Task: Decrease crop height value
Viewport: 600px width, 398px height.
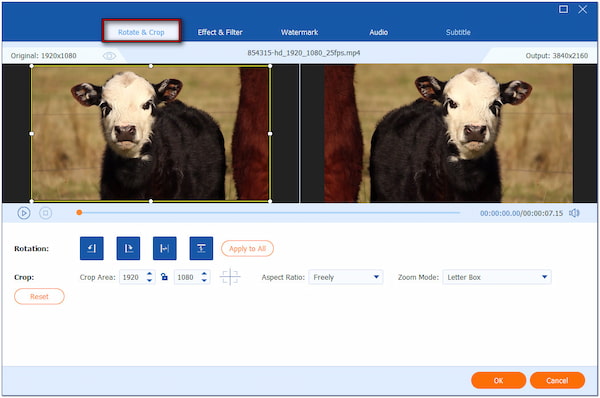Action: pyautogui.click(x=204, y=281)
